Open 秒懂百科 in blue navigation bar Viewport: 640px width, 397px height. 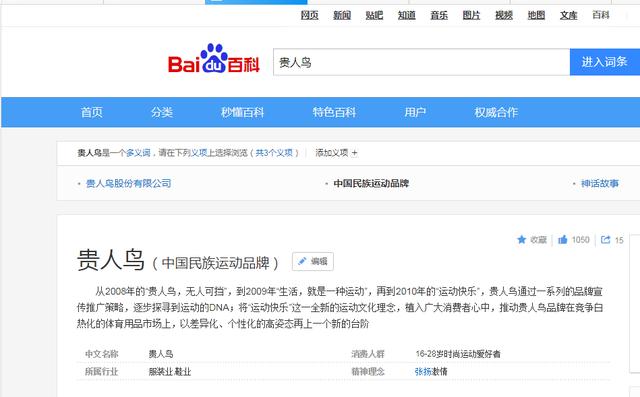tap(242, 112)
